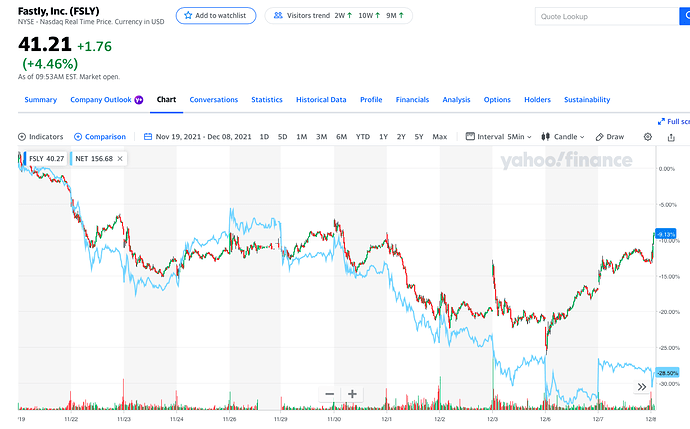
Task: Go to the Summary tab
Action: (x=40, y=100)
